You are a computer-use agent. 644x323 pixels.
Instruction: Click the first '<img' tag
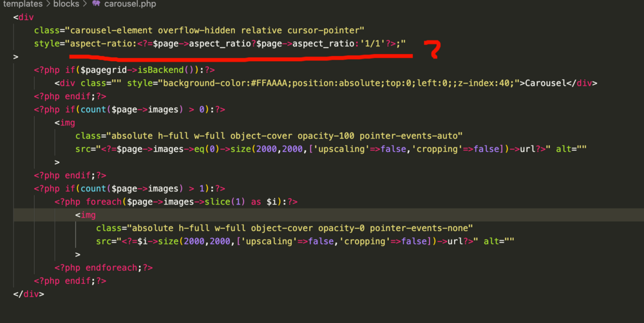pyautogui.click(x=65, y=123)
